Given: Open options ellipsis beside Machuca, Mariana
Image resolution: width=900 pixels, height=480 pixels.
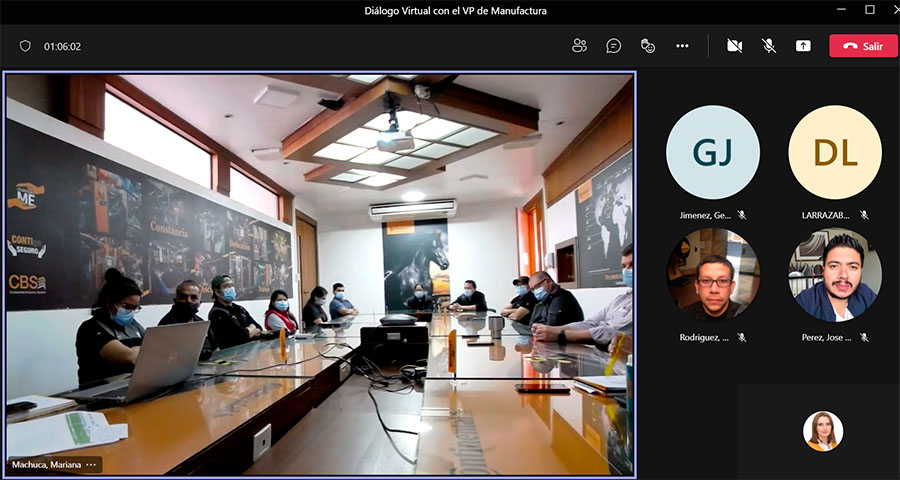Looking at the screenshot, I should tap(92, 464).
